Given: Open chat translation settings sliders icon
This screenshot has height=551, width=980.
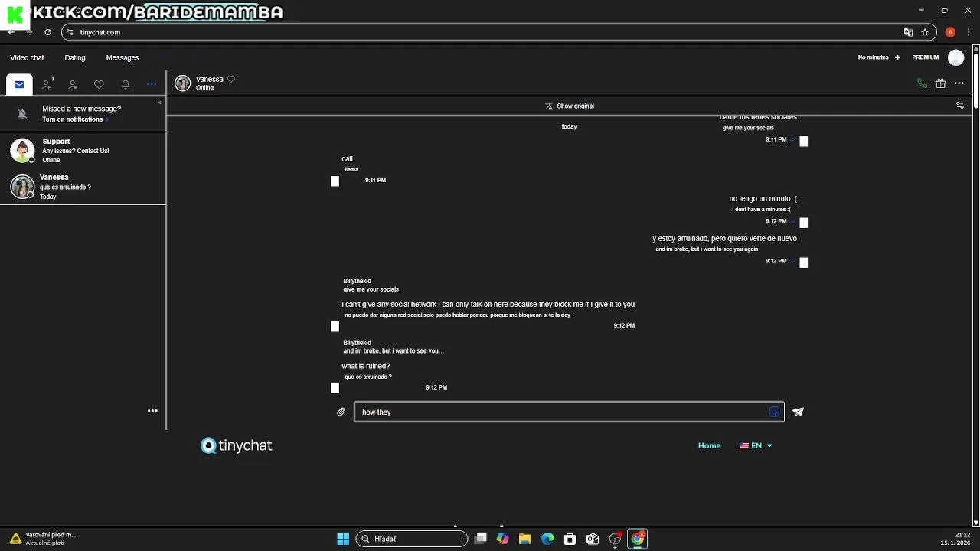Looking at the screenshot, I should [960, 106].
